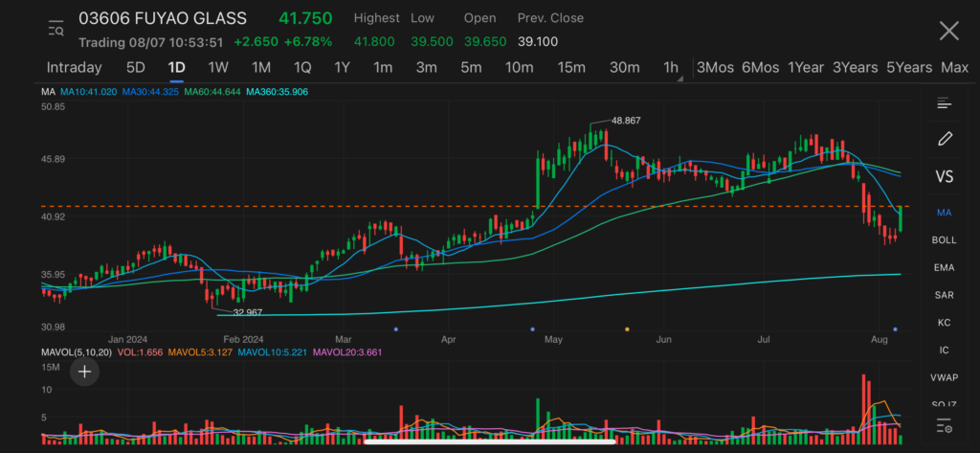The image size is (980, 453).
Task: Tap the VS compare icon
Action: tap(944, 176)
